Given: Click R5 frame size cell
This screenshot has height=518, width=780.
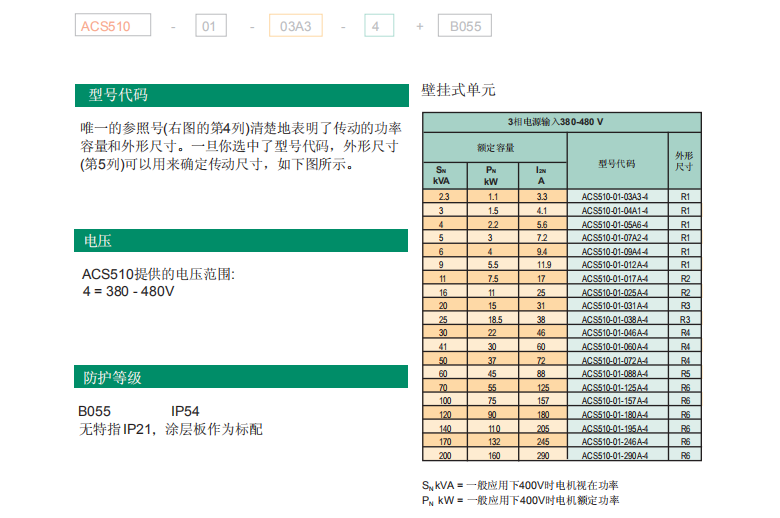Looking at the screenshot, I should 685,374.
